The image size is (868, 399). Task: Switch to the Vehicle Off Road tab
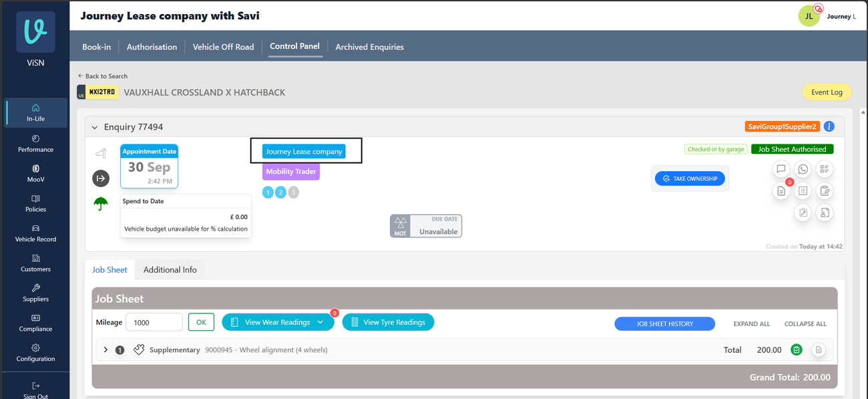point(224,47)
